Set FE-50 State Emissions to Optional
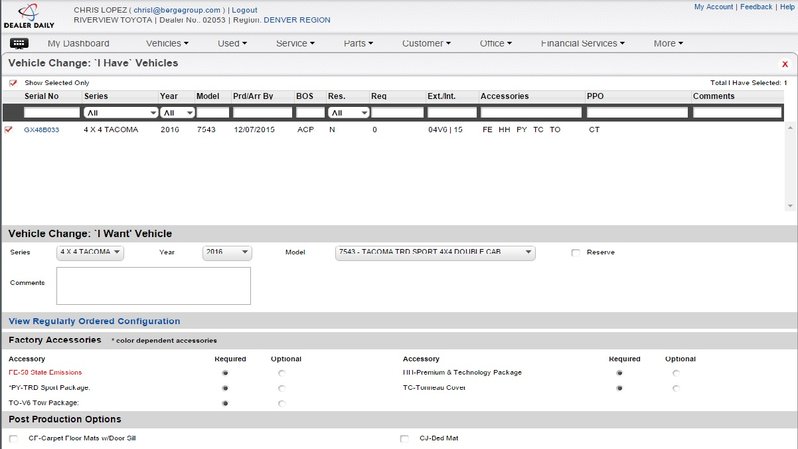The width and height of the screenshot is (798, 449). (281, 373)
